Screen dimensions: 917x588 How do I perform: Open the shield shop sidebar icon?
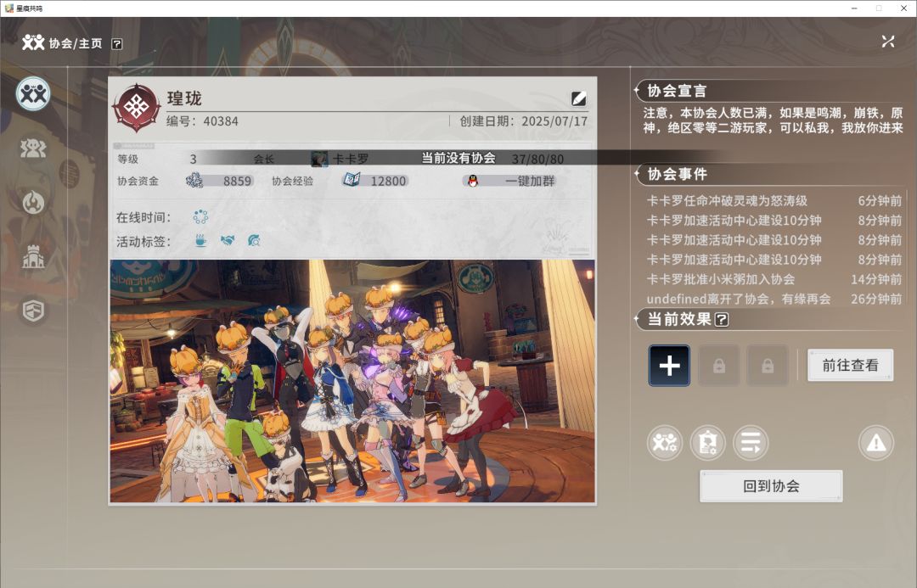[33, 311]
